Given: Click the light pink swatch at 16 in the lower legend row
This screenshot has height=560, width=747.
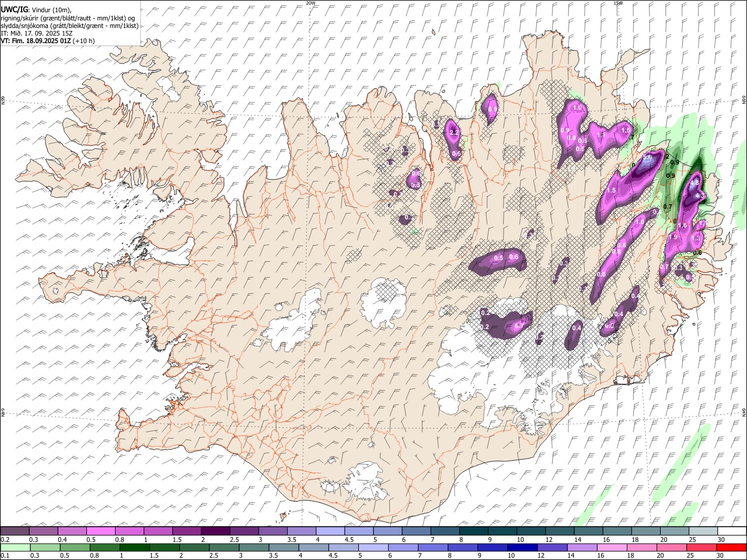Looking at the screenshot, I should tap(612, 547).
